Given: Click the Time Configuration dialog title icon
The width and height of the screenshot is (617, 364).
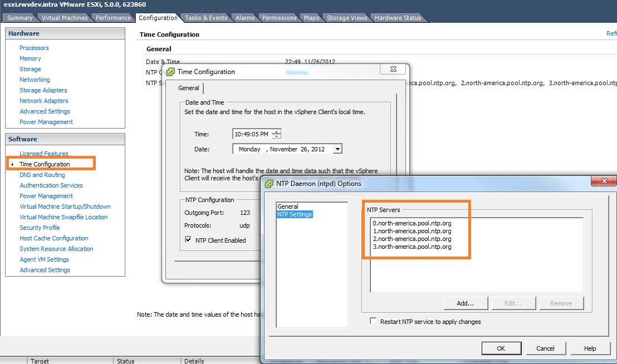Looking at the screenshot, I should point(170,72).
